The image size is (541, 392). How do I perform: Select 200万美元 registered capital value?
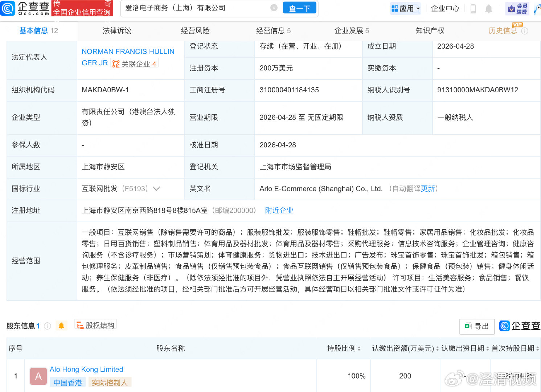coord(276,68)
